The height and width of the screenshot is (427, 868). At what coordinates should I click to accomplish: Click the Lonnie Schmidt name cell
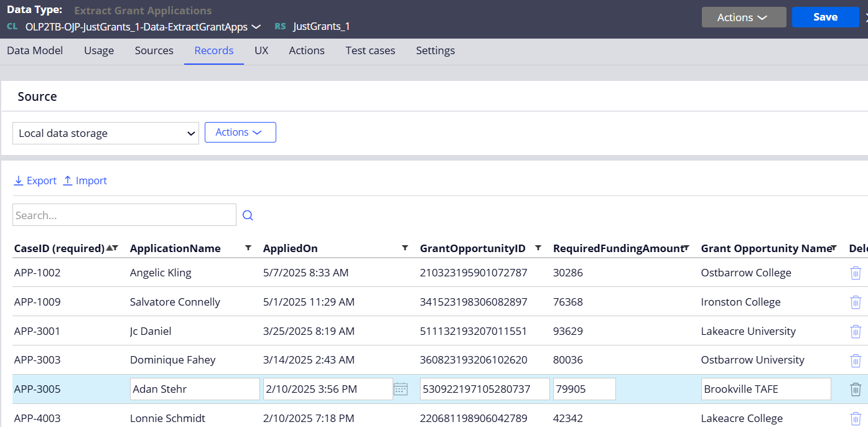pyautogui.click(x=167, y=418)
